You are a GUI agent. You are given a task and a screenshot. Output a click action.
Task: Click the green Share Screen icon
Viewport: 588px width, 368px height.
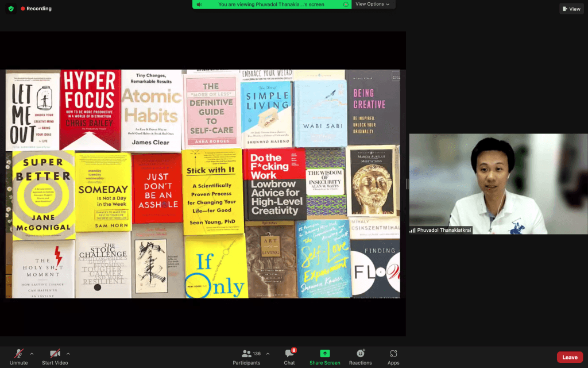pos(325,354)
